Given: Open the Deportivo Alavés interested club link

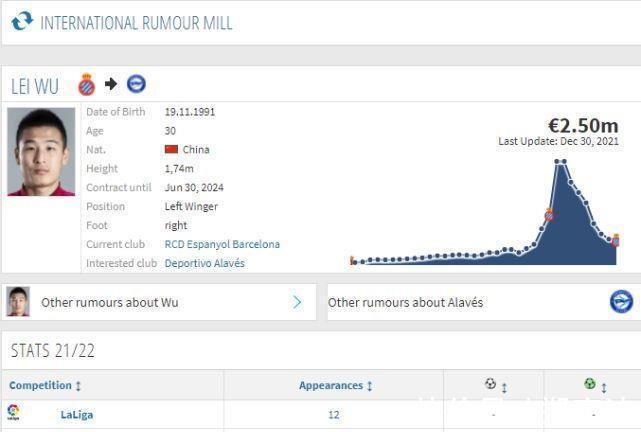Looking at the screenshot, I should pyautogui.click(x=204, y=263).
